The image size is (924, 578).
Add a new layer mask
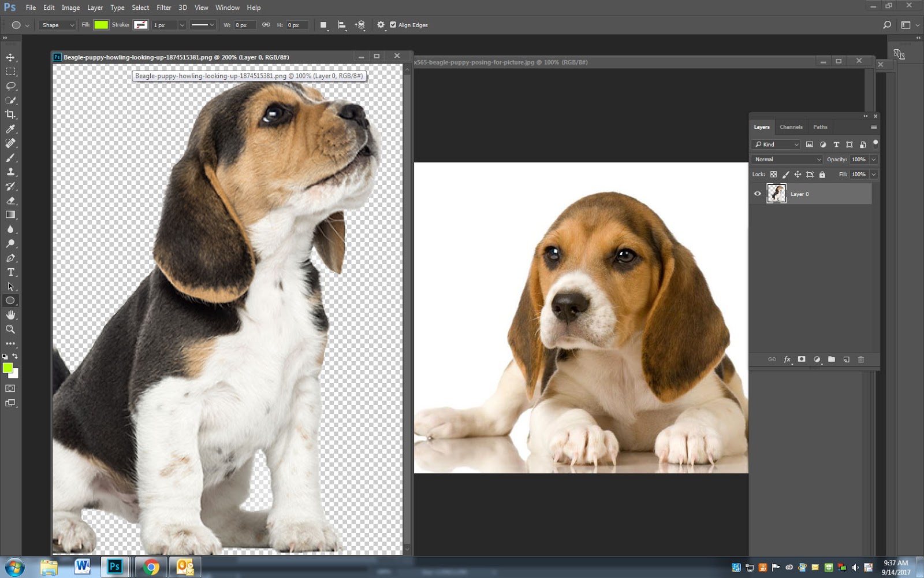(802, 359)
